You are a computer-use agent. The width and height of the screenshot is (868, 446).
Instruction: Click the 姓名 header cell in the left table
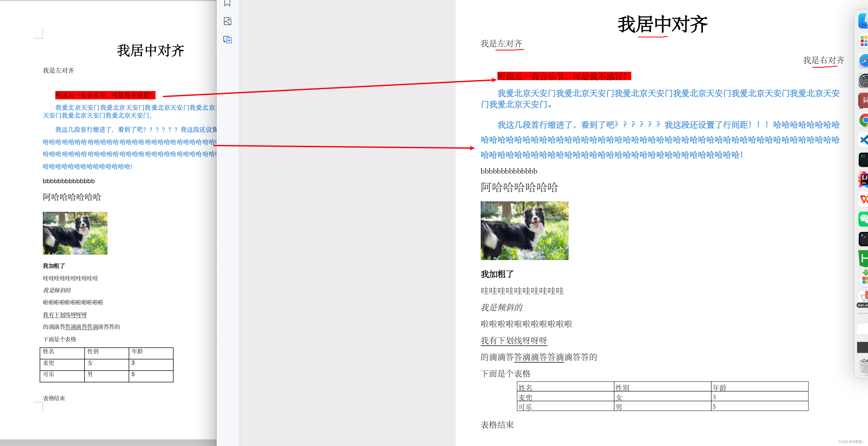point(62,353)
